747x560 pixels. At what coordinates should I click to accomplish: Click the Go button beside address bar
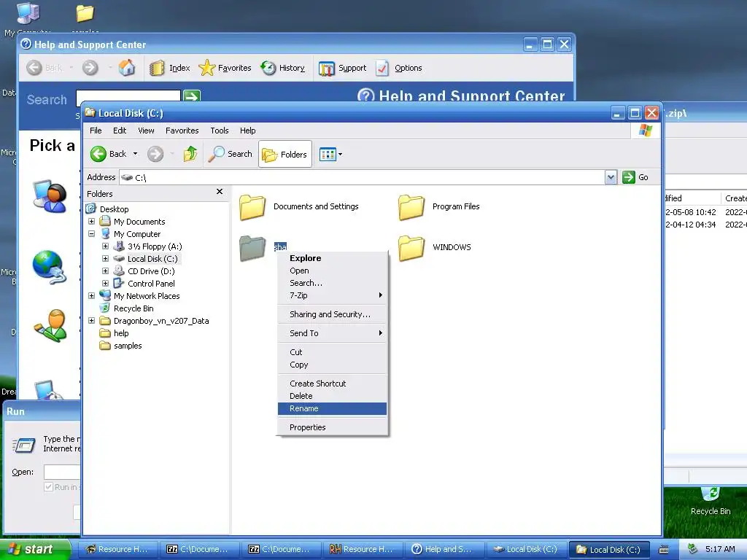click(x=635, y=177)
